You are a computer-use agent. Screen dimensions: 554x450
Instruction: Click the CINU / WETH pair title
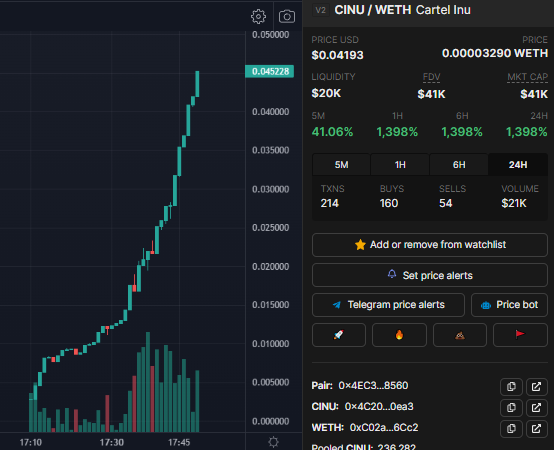click(x=372, y=10)
